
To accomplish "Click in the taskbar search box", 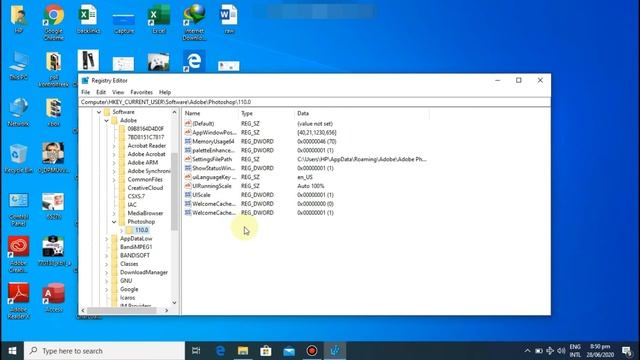I will point(104,351).
